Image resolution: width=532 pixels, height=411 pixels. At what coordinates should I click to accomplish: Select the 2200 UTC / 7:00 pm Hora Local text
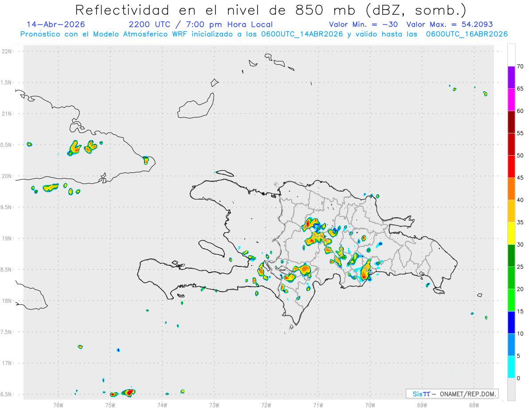[200, 24]
